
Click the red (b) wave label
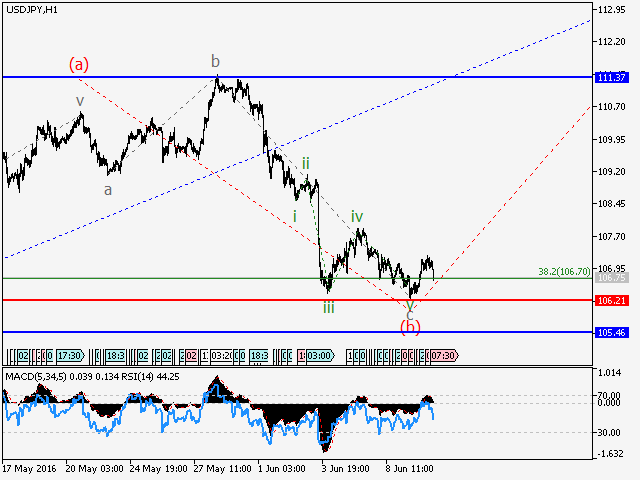(x=410, y=327)
